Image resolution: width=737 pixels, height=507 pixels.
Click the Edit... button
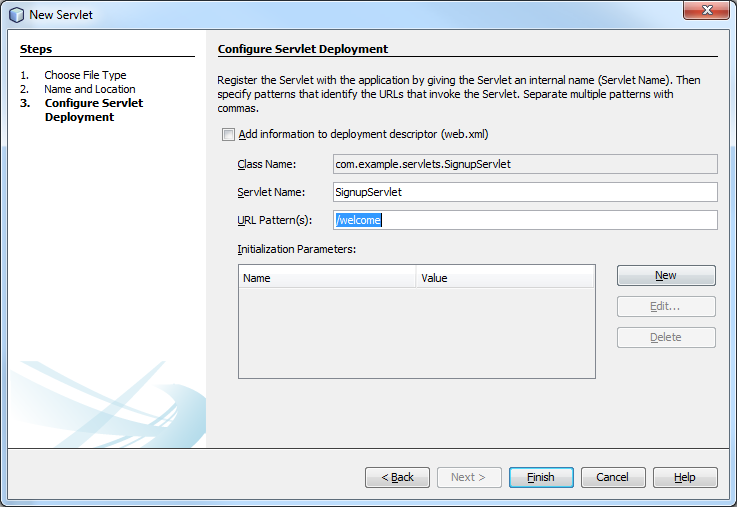(666, 306)
